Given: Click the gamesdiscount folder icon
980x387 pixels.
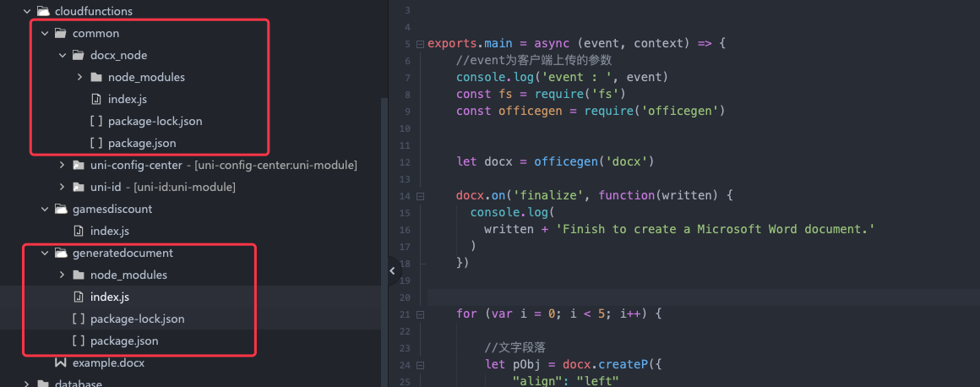Looking at the screenshot, I should tap(61, 209).
